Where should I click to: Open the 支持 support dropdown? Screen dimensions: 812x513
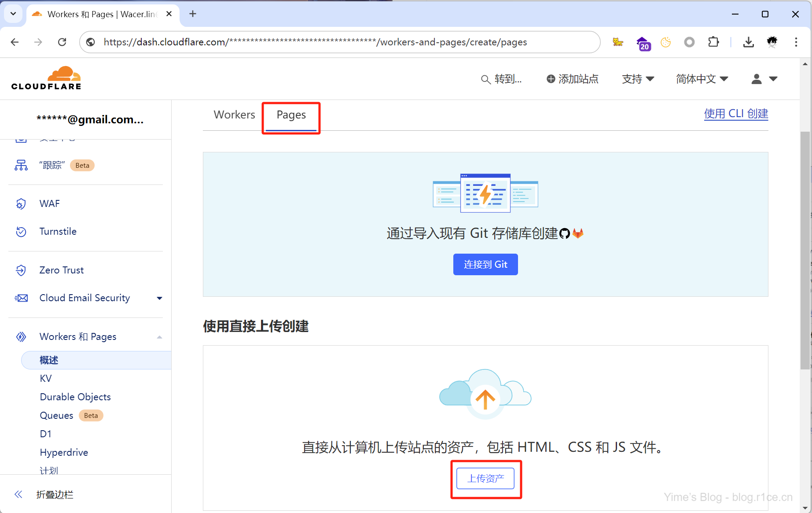tap(638, 79)
